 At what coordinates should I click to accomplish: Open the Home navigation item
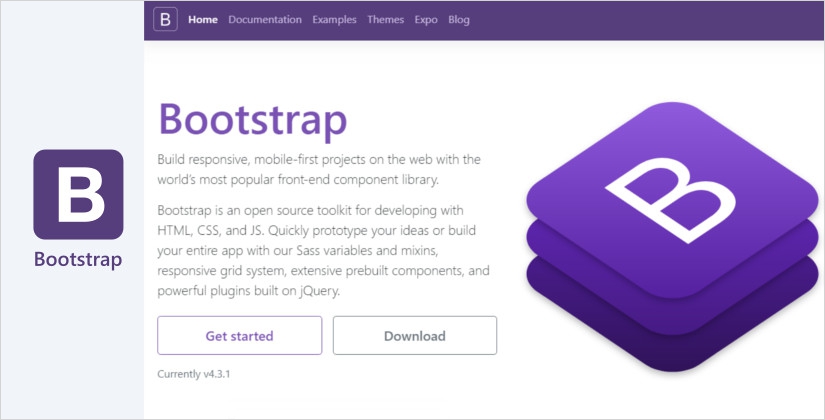203,20
